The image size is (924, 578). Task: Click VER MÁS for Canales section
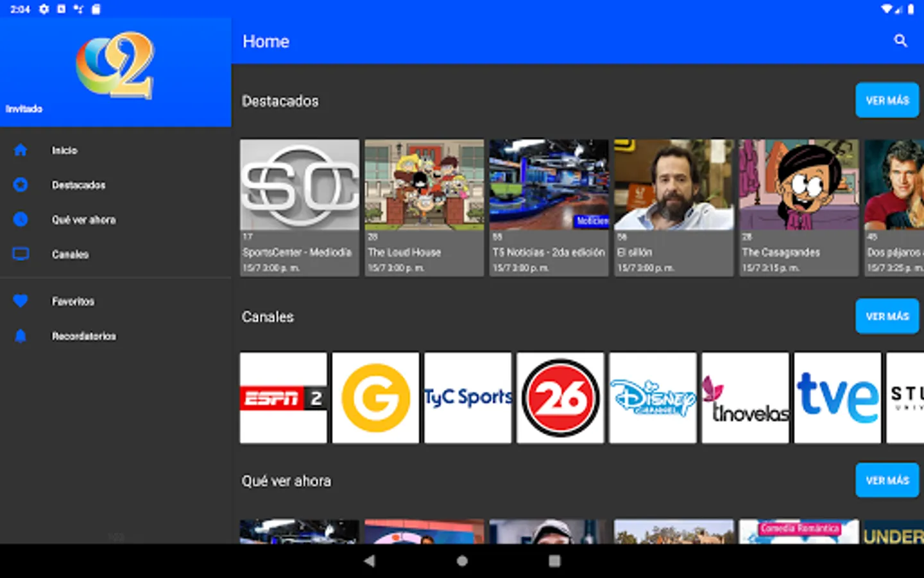pos(887,316)
